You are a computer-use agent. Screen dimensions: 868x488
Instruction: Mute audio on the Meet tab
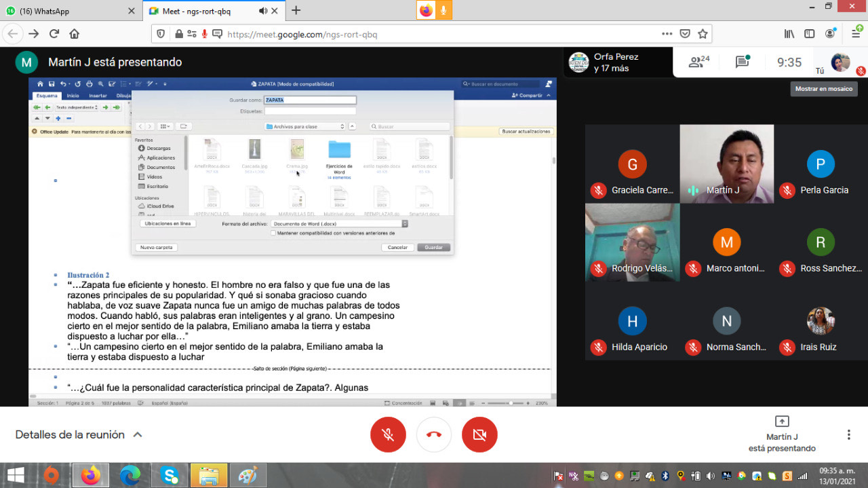coord(263,11)
